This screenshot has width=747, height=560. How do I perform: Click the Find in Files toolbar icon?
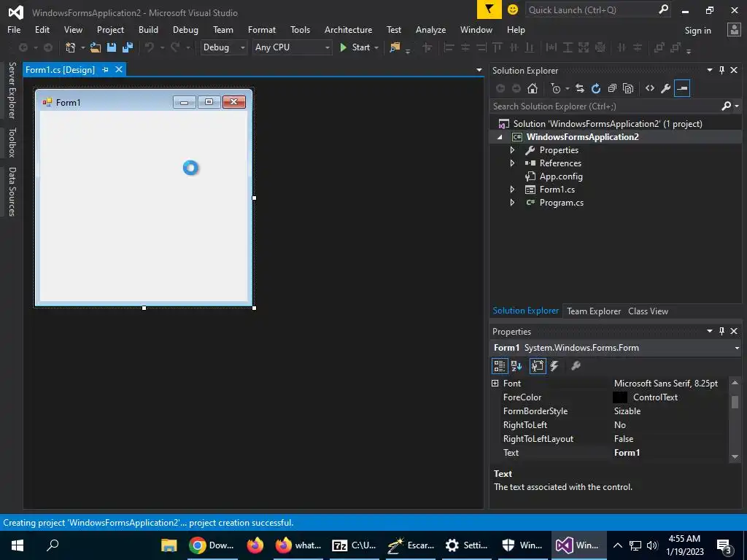[x=395, y=47]
